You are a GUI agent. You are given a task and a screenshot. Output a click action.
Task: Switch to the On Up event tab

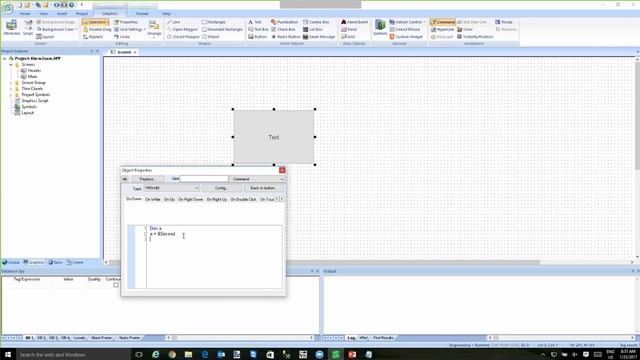169,199
